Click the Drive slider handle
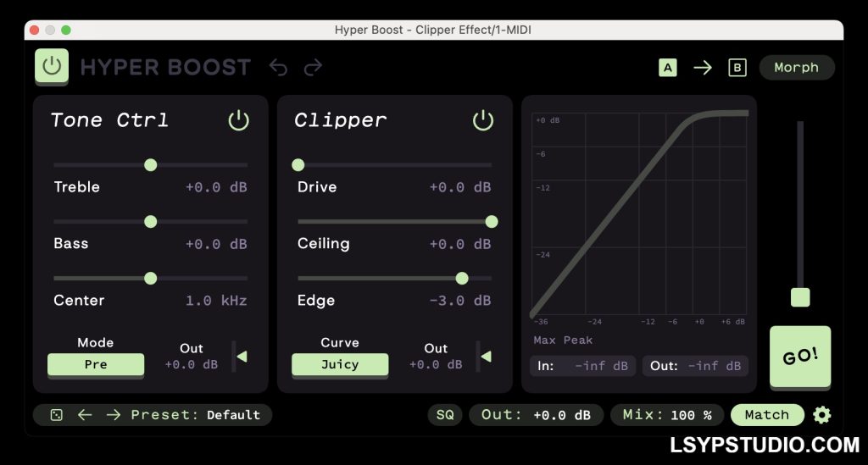Screen dimensions: 868x465 tap(298, 165)
